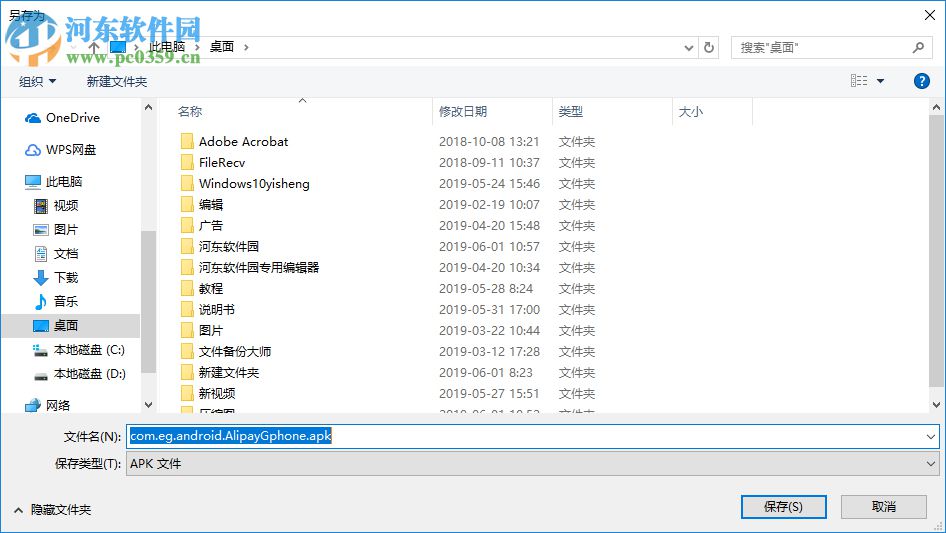Image resolution: width=946 pixels, height=533 pixels.
Task: Click the refresh icon beside address bar
Action: [709, 47]
